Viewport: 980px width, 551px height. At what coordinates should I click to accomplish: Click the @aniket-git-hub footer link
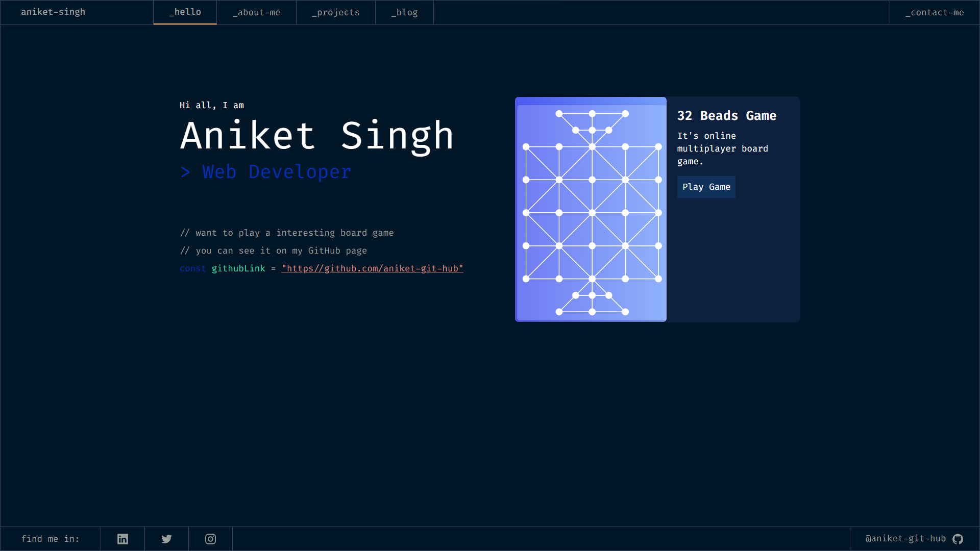click(x=905, y=539)
